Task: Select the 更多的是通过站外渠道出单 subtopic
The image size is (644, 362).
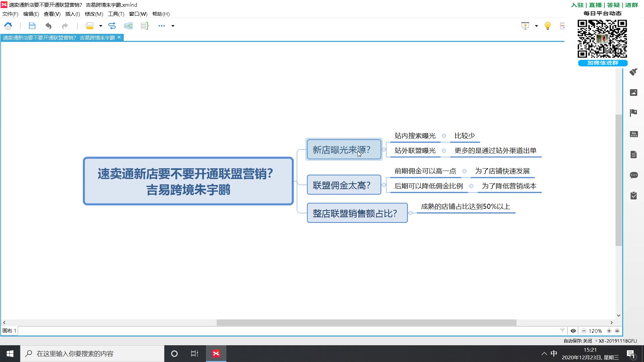Action: [x=495, y=151]
